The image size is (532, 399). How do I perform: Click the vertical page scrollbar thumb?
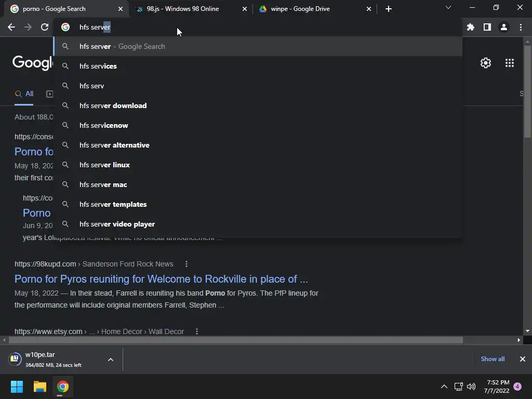tap(527, 91)
